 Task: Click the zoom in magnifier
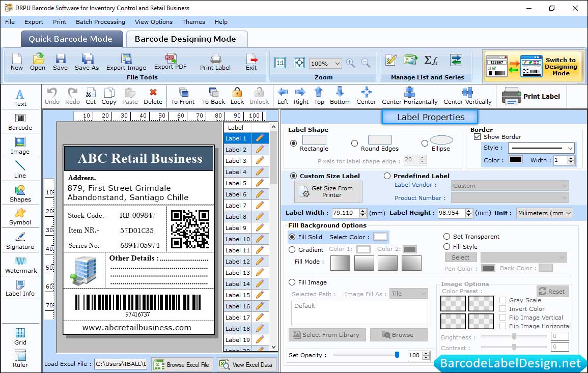coord(351,63)
